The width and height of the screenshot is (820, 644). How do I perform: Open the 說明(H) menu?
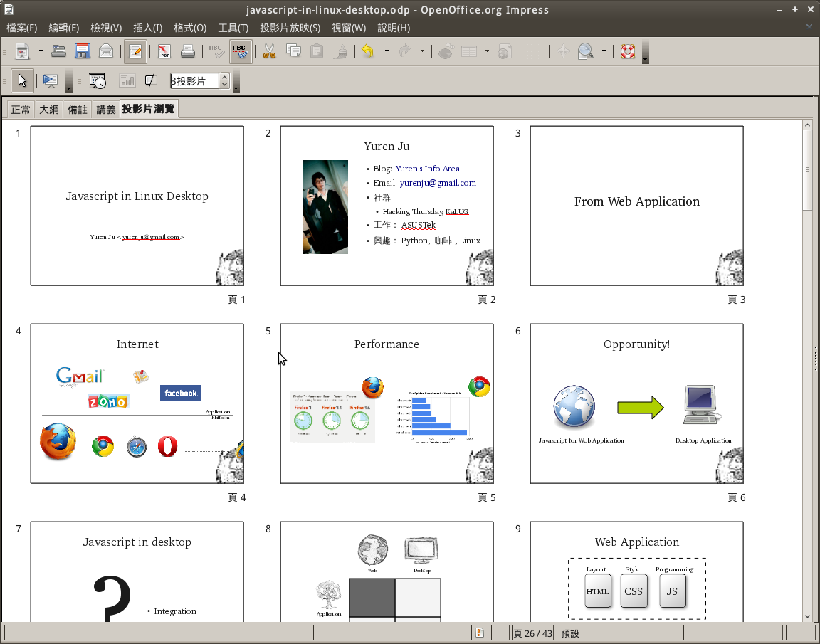(393, 28)
